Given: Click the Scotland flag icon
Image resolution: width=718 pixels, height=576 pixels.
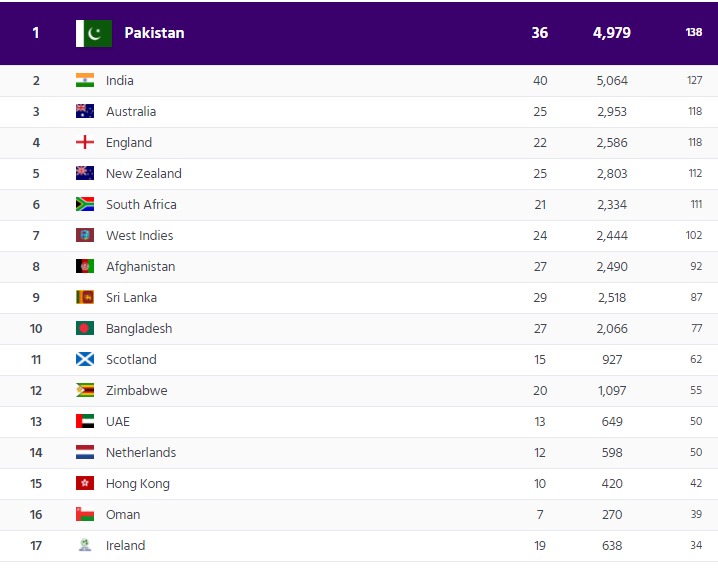Looking at the screenshot, I should (x=85, y=360).
